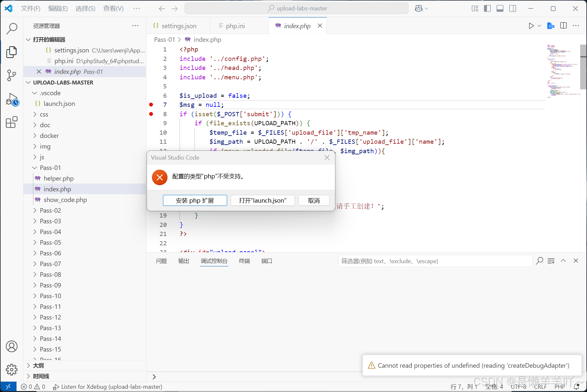Toggle breakpoint on line 8
The image size is (587, 392).
click(x=151, y=114)
